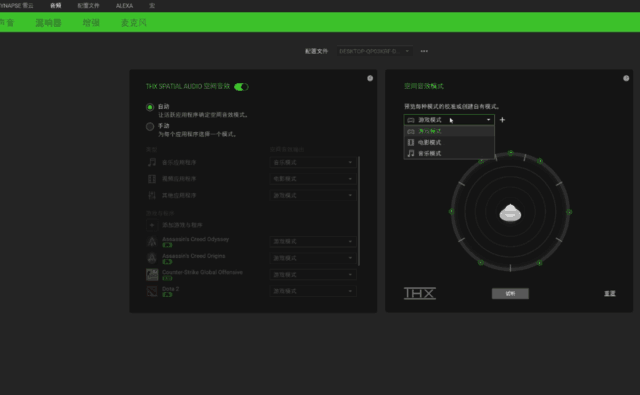Toggle the THX Spatial Audio switch
Viewport: 640px width, 395px height.
(x=241, y=87)
